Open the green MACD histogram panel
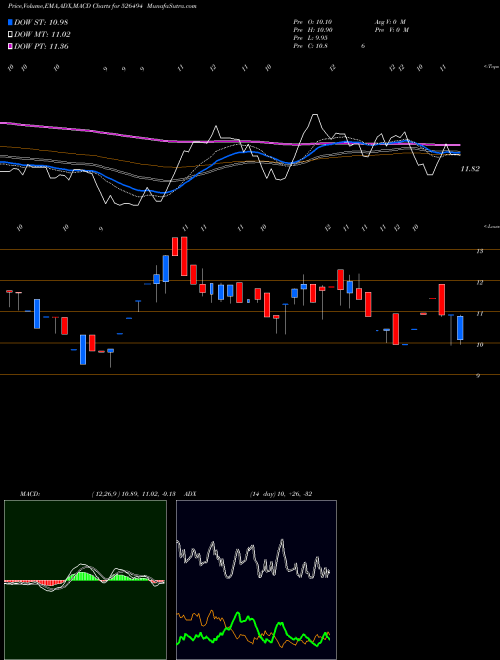Image resolution: width=500 pixels, height=660 pixels. tap(85, 580)
